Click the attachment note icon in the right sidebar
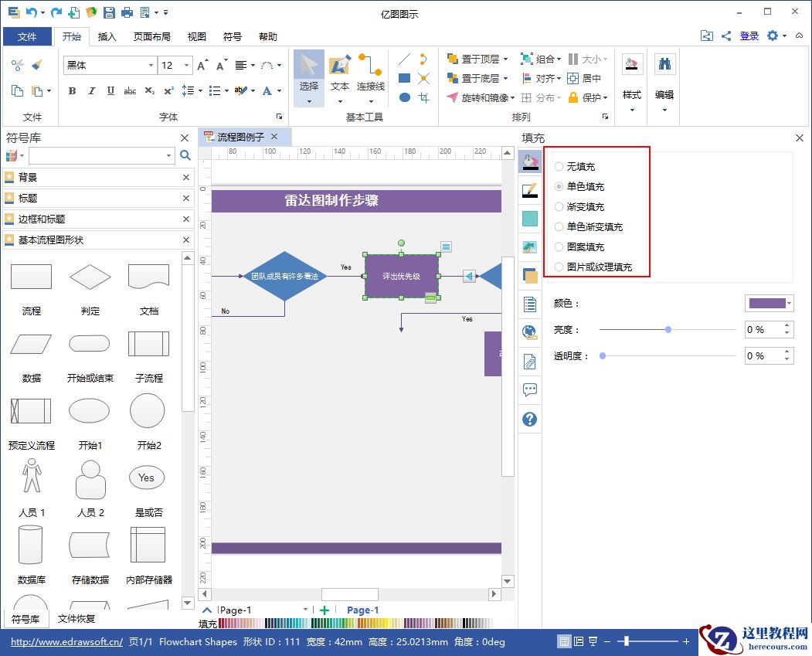 pos(530,361)
